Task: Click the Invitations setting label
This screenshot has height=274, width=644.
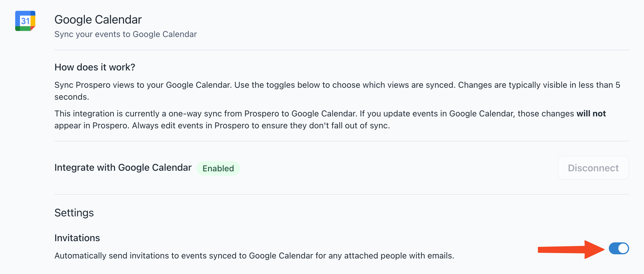Action: click(77, 238)
